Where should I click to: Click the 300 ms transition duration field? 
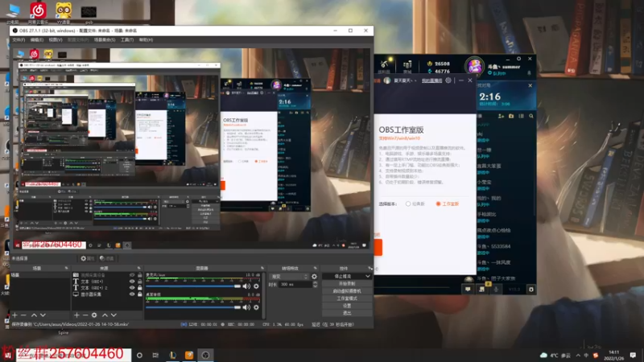[295, 285]
